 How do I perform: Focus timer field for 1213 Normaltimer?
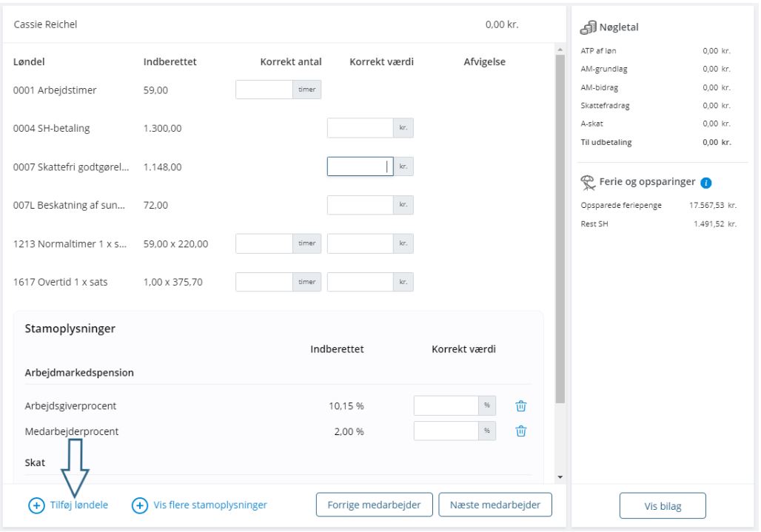[264, 243]
